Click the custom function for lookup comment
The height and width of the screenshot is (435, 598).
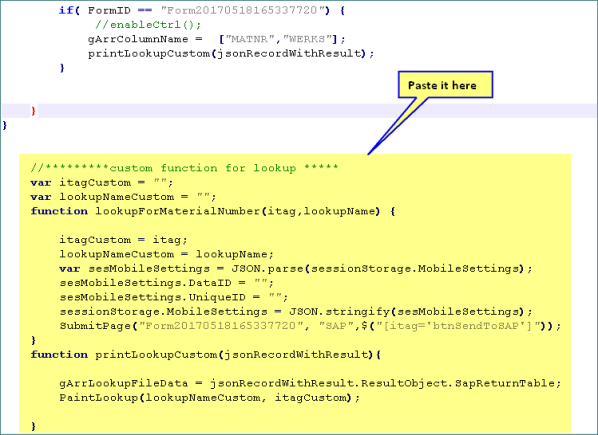pos(184,168)
